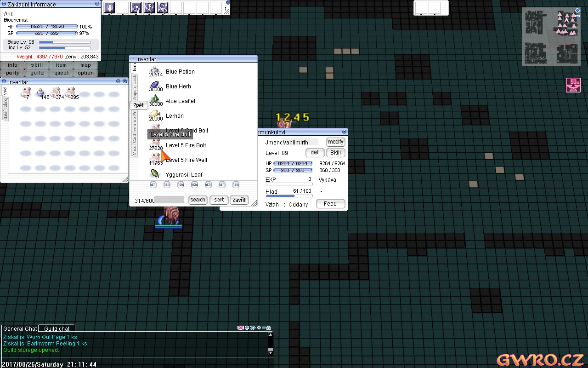
Task: Use the fourth hotkey bar skill icon
Action: point(149,7)
